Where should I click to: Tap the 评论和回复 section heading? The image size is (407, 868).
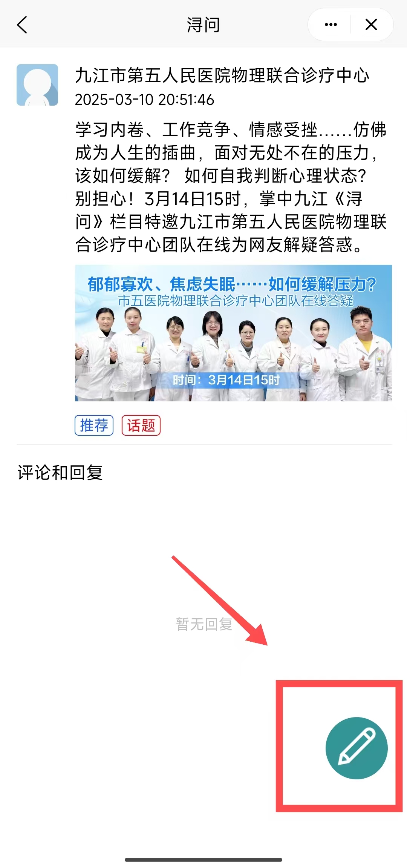[x=60, y=473]
